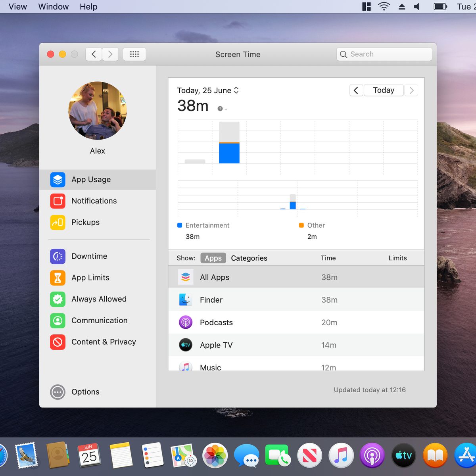This screenshot has width=476, height=476.
Task: Open the Mail app from the Dock
Action: [x=26, y=455]
